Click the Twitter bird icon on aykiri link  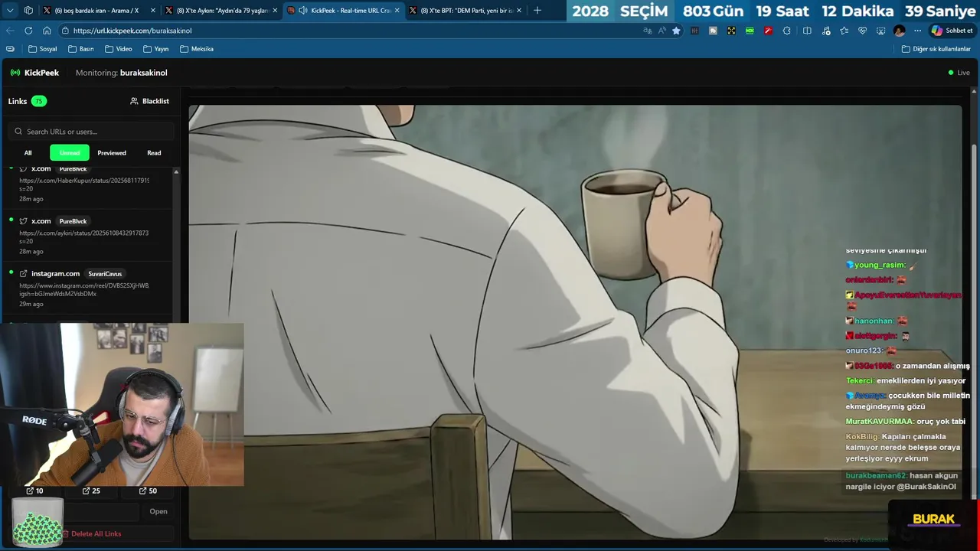pyautogui.click(x=24, y=221)
